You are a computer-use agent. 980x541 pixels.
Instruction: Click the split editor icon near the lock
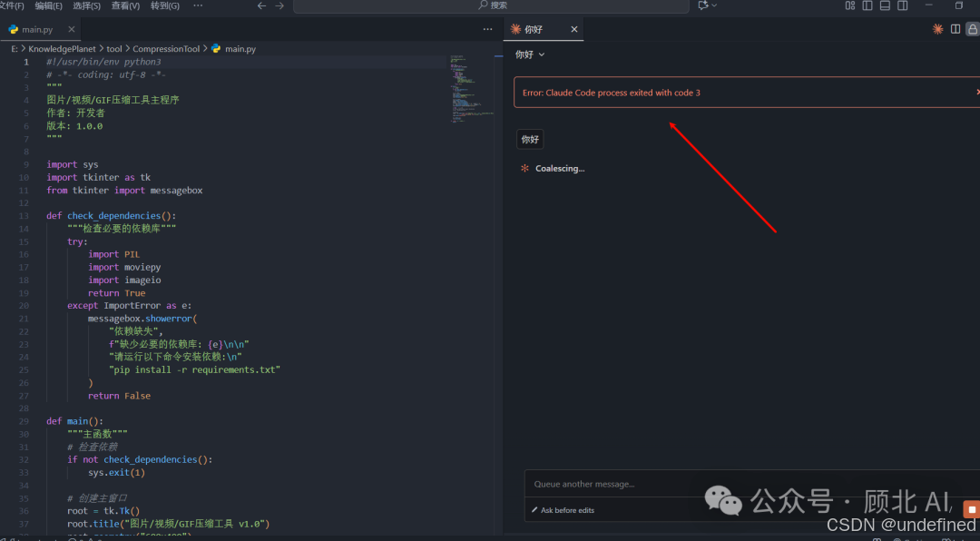pyautogui.click(x=955, y=29)
